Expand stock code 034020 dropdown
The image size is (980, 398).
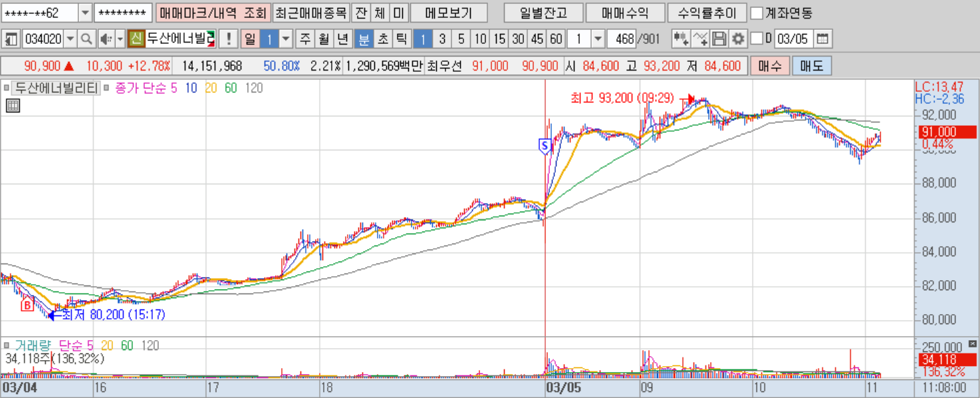tap(70, 39)
